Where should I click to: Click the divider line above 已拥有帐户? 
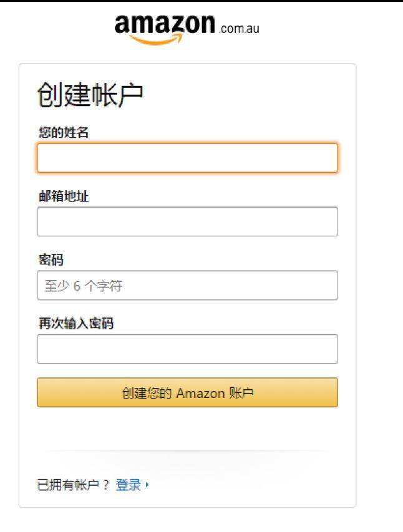click(187, 450)
